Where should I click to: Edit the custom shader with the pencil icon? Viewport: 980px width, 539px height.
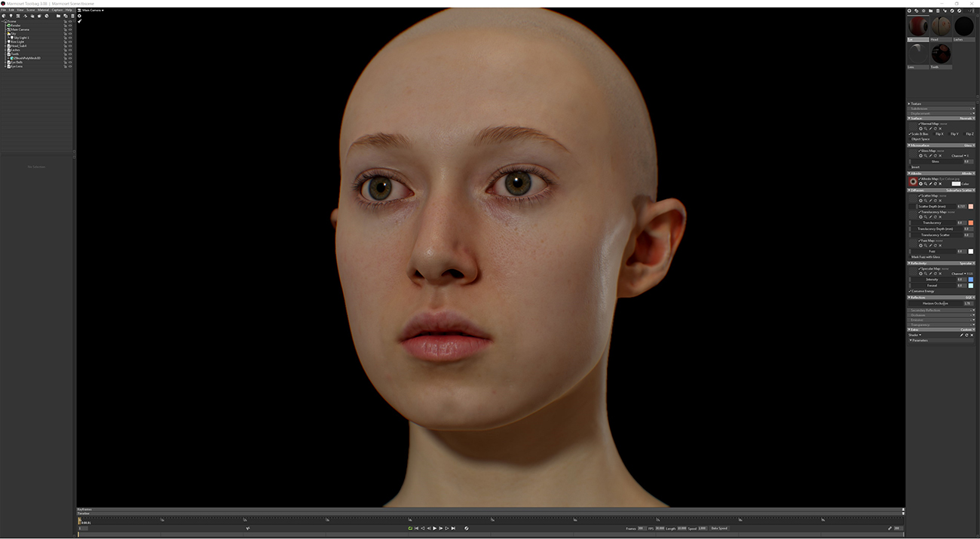point(960,334)
